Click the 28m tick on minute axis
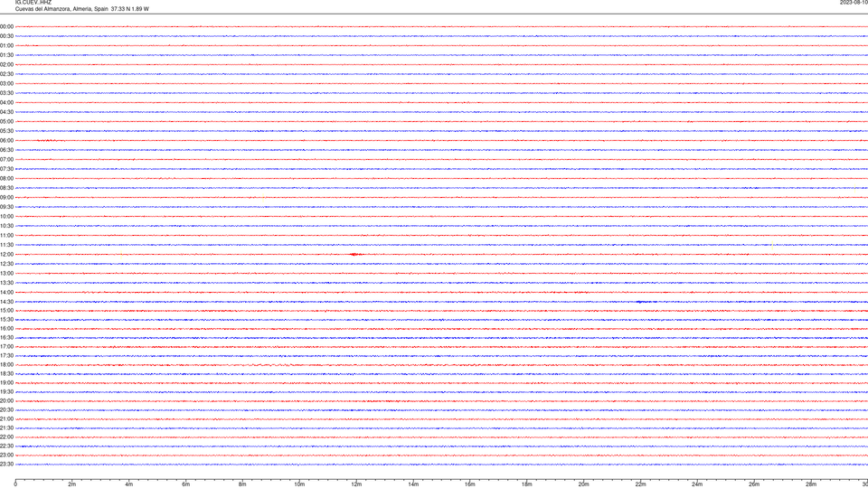 (x=811, y=484)
